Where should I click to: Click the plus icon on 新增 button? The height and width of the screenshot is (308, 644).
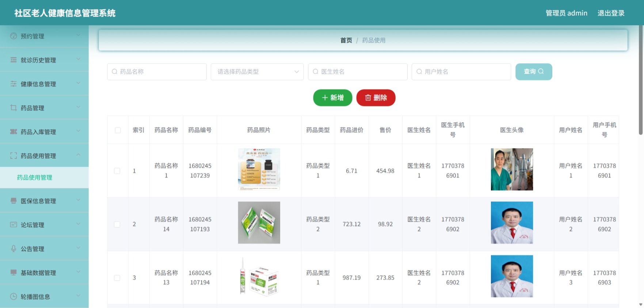pos(325,97)
